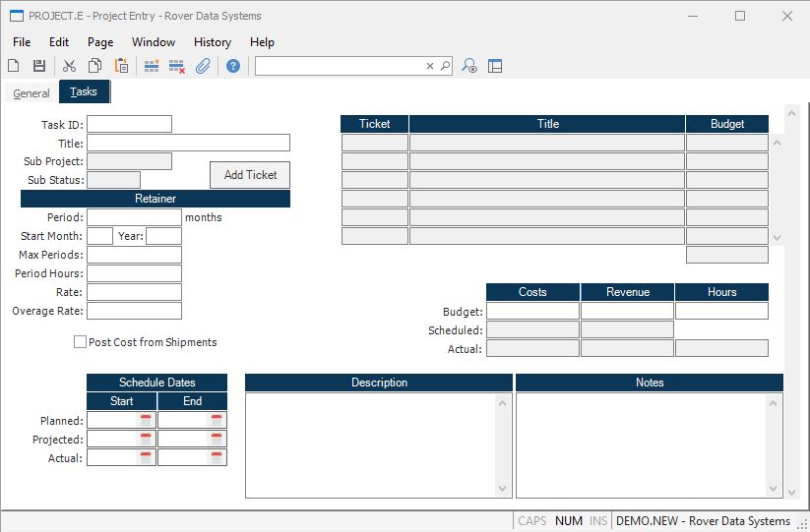Click the New record toolbar icon
The width and height of the screenshot is (810, 532).
point(14,66)
